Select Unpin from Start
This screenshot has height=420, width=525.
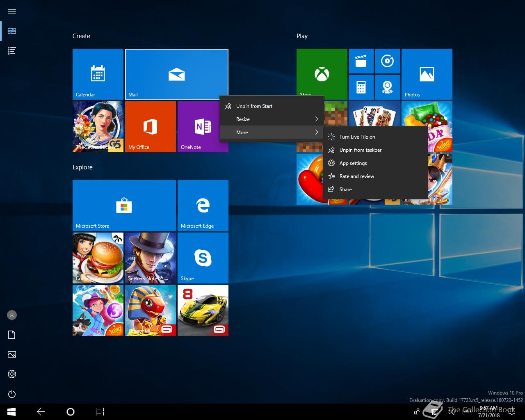272,106
